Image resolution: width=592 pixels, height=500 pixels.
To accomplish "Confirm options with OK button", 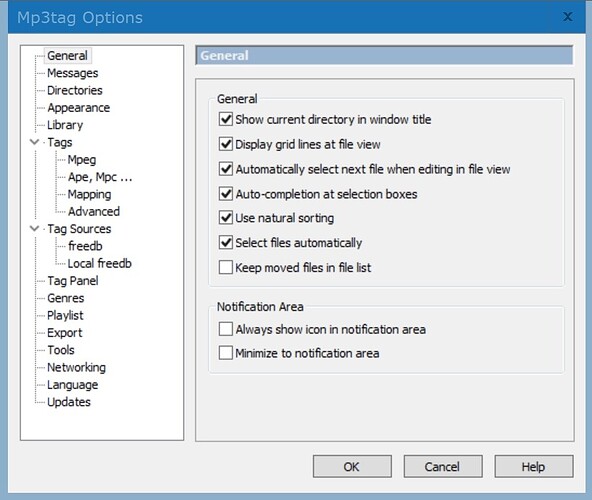I will click(352, 466).
